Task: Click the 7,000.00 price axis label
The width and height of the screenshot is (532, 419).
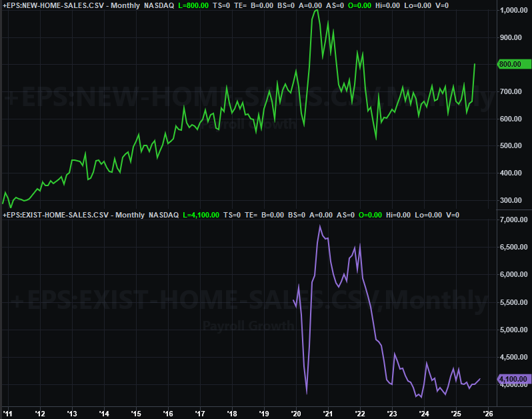Action: point(514,220)
